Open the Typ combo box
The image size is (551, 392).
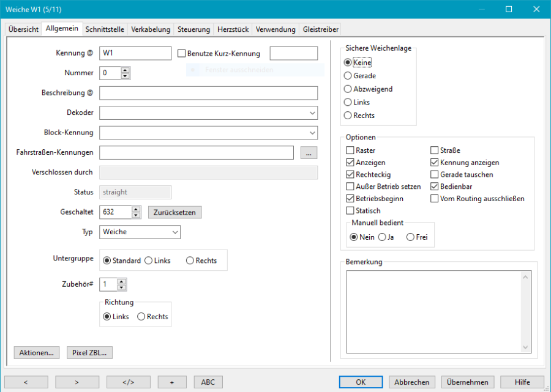[175, 232]
